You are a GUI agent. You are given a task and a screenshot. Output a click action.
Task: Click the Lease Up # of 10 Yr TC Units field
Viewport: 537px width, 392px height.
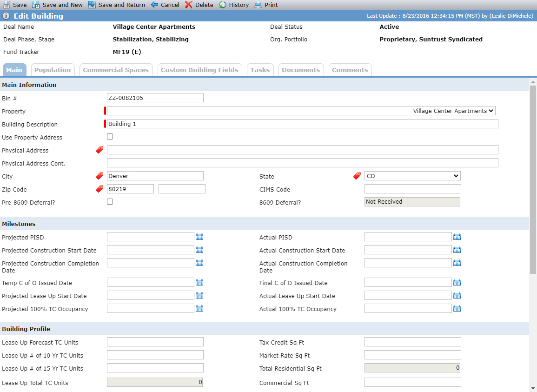(x=155, y=355)
